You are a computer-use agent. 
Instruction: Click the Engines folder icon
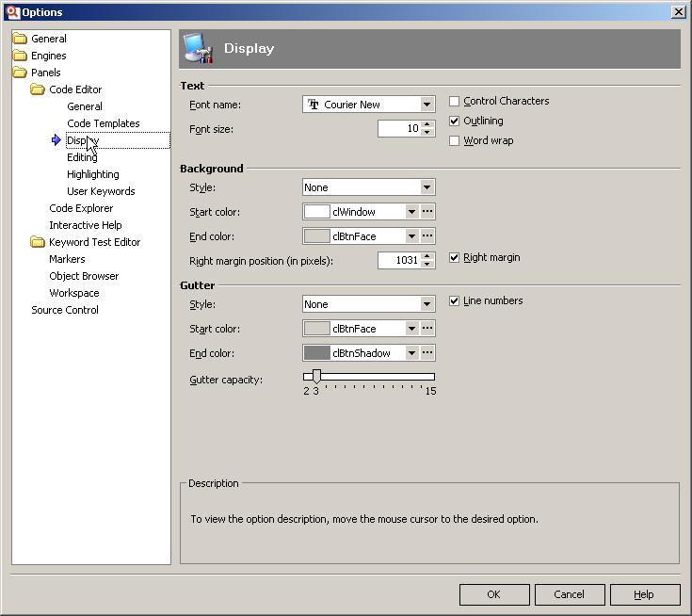point(20,56)
